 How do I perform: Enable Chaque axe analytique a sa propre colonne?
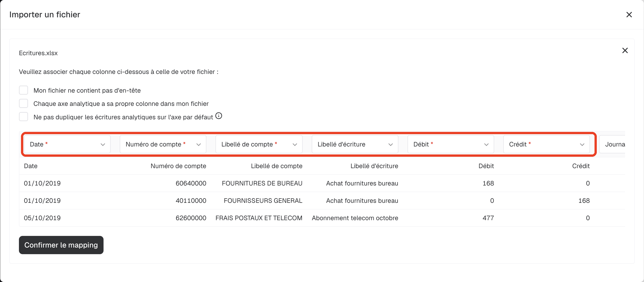[23, 103]
